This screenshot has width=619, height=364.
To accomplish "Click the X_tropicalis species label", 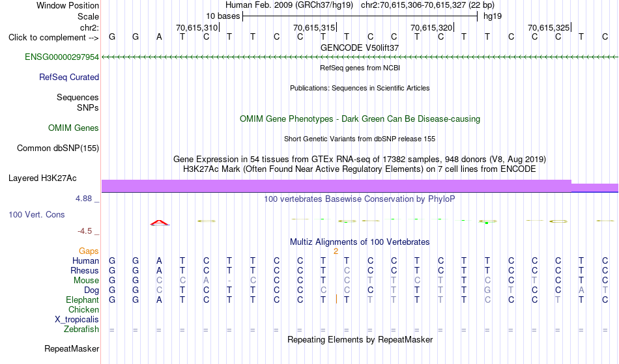I will click(x=77, y=320).
